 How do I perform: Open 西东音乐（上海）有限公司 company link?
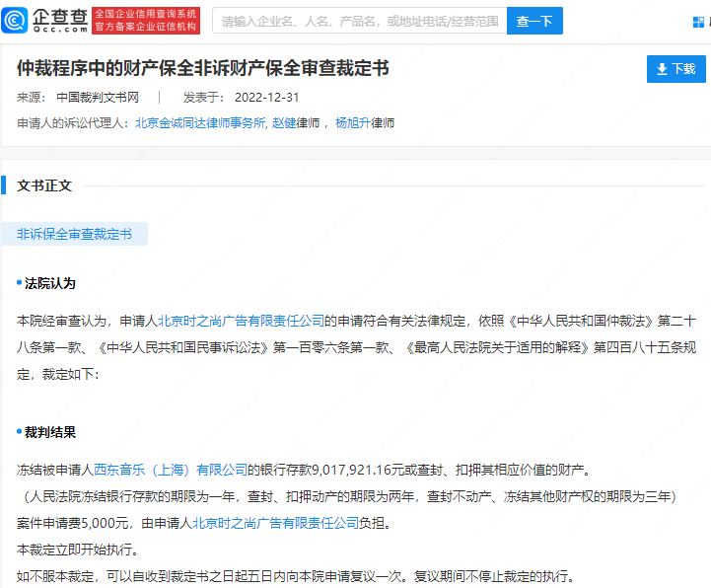click(x=171, y=470)
